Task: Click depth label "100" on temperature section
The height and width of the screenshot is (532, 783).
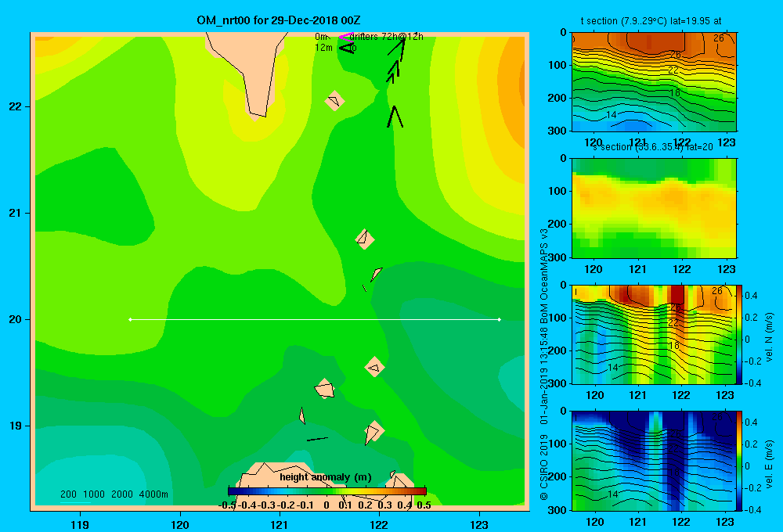Action: pos(557,65)
